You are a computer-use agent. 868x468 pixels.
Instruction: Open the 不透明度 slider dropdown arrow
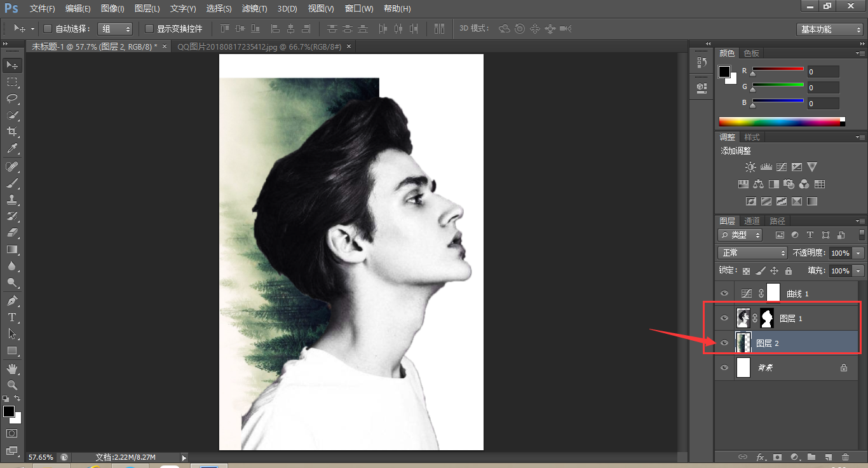(x=858, y=253)
